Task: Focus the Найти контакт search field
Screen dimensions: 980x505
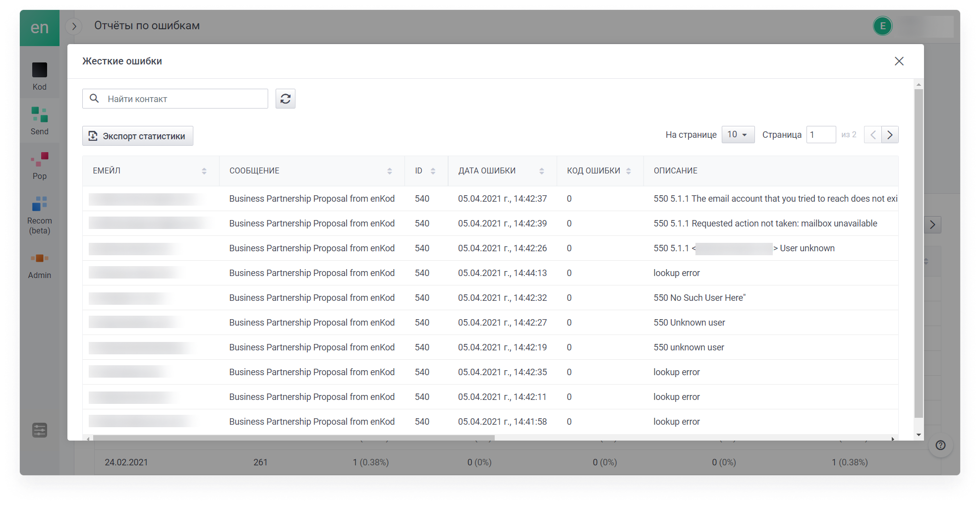Action: coord(175,99)
